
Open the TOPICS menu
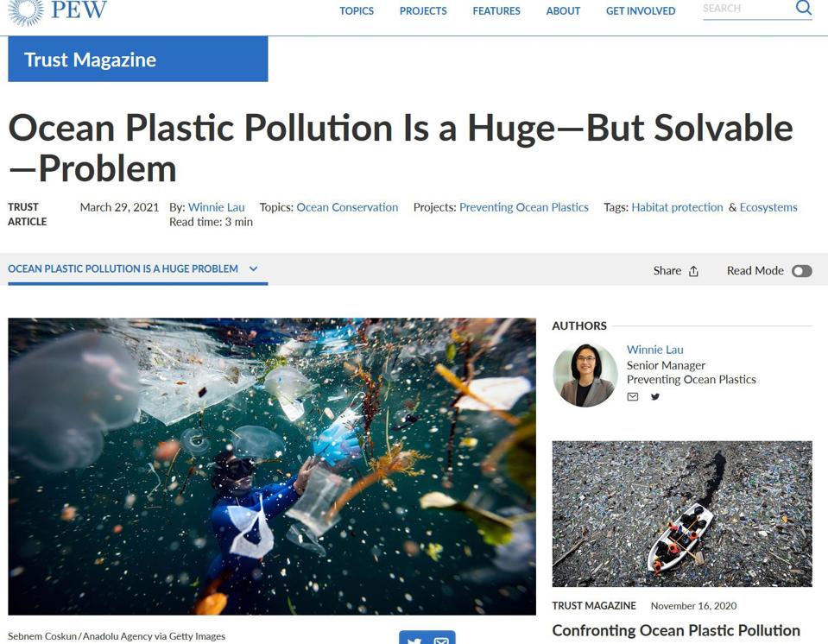coord(356,11)
